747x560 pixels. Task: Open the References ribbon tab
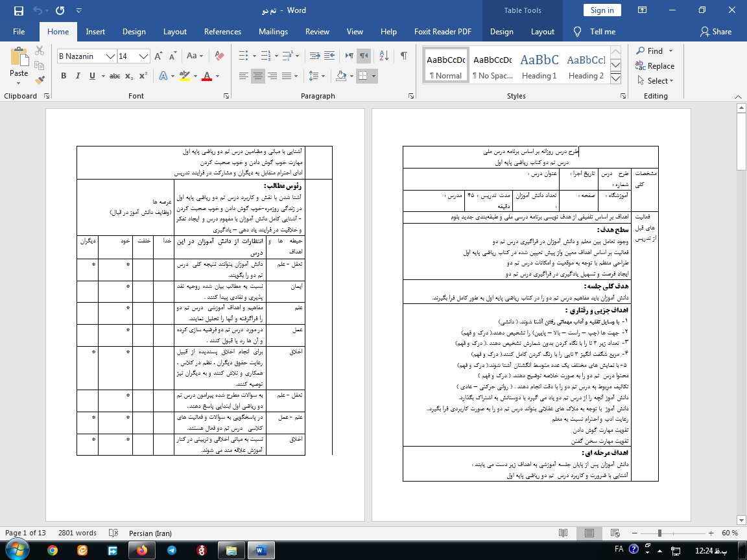point(222,32)
